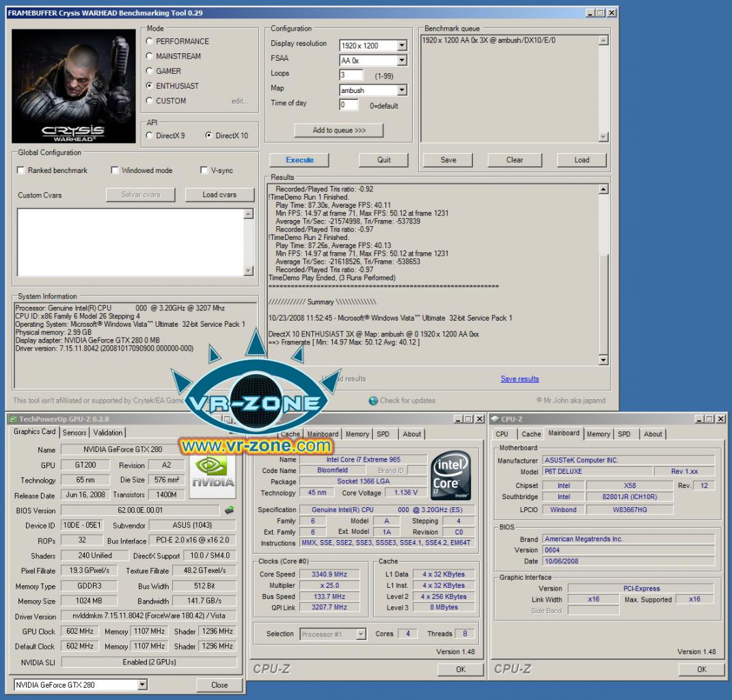Maximize the CPU-Z Mainboard window

(x=709, y=419)
